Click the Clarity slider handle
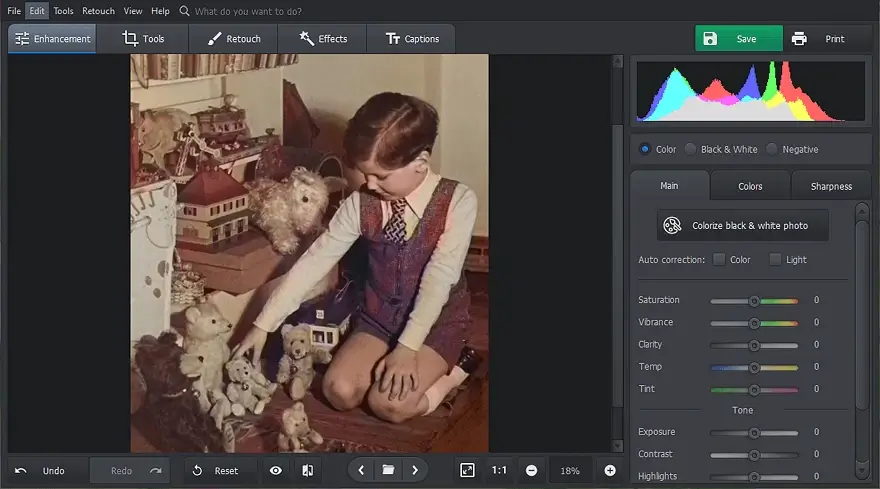This screenshot has width=880, height=489. pos(754,346)
